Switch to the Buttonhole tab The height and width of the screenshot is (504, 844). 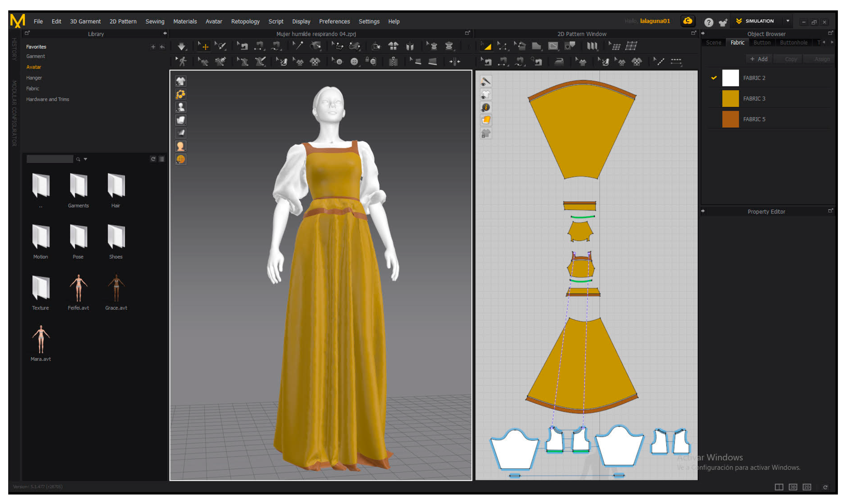click(x=793, y=43)
